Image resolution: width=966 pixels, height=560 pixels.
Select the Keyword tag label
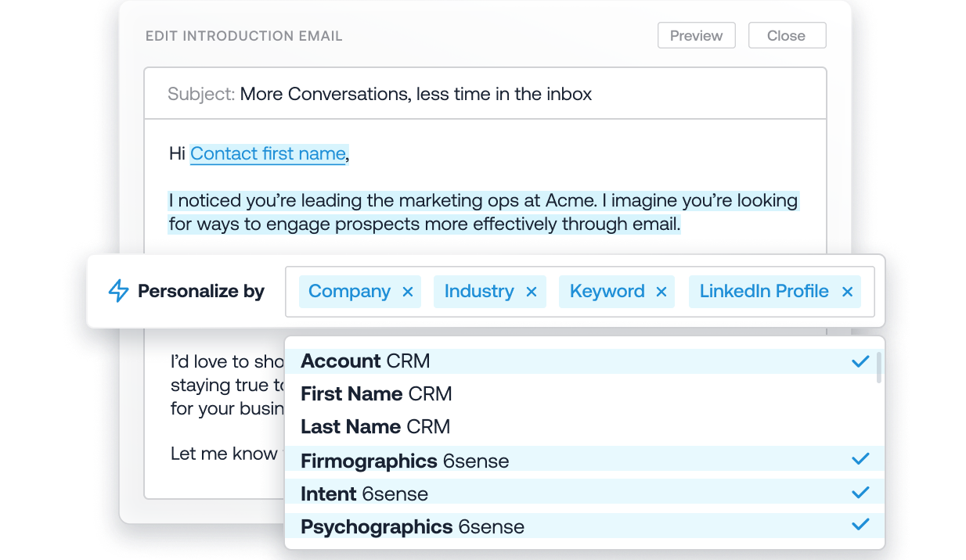[607, 291]
